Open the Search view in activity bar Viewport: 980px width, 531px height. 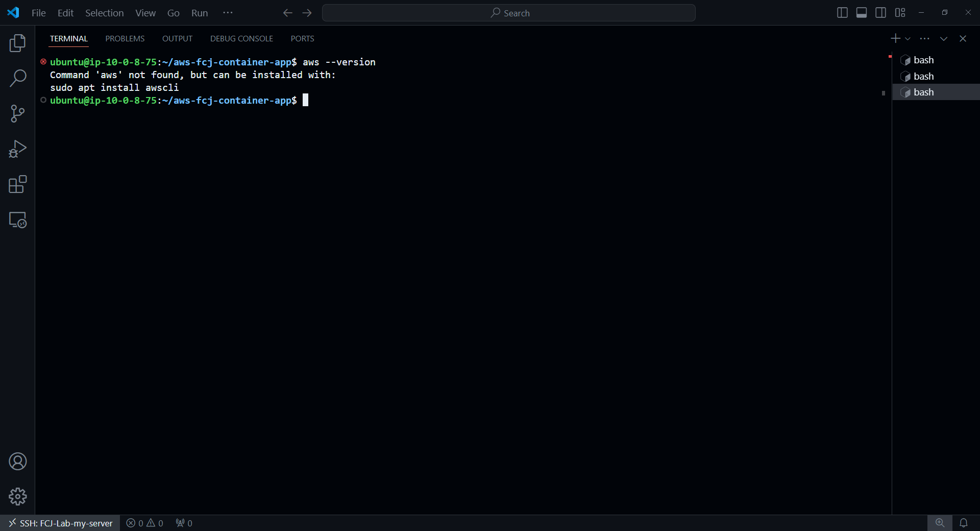(17, 78)
